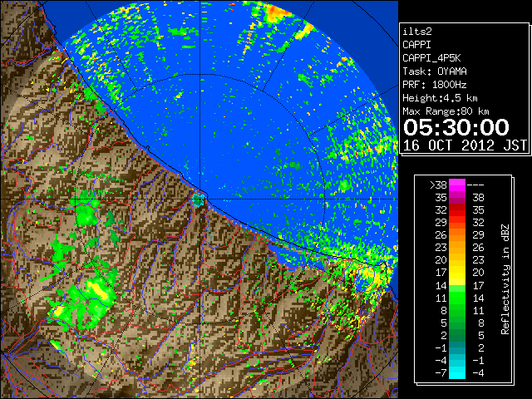Click the 05:30:00 timestamp

(456, 127)
